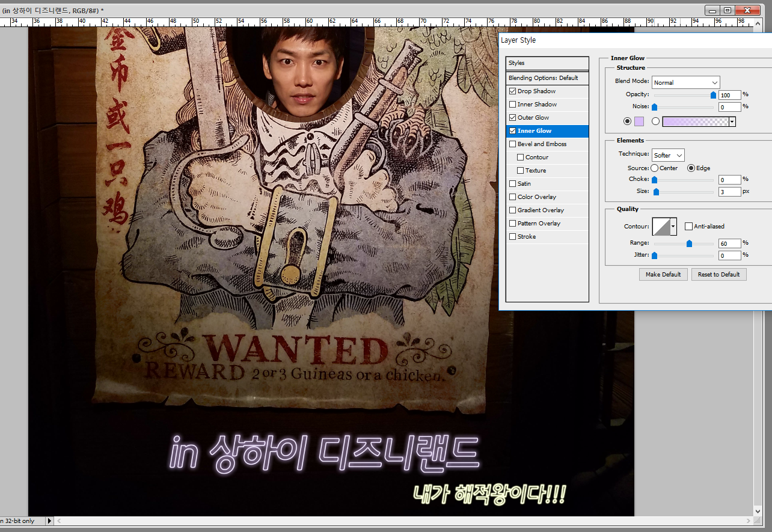Click horizontal scrollbar left arrow
This screenshot has width=772, height=532.
click(59, 521)
